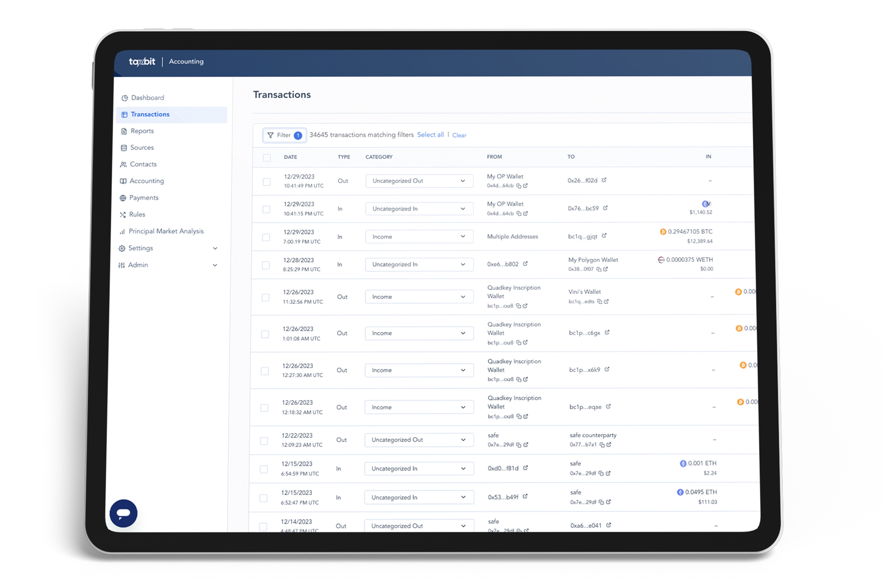Go to Reports in the sidebar

click(142, 131)
